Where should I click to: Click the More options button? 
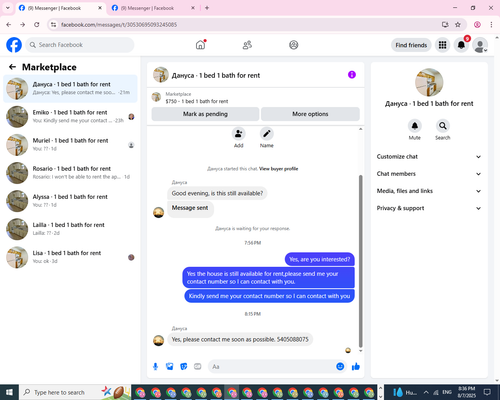(x=310, y=114)
